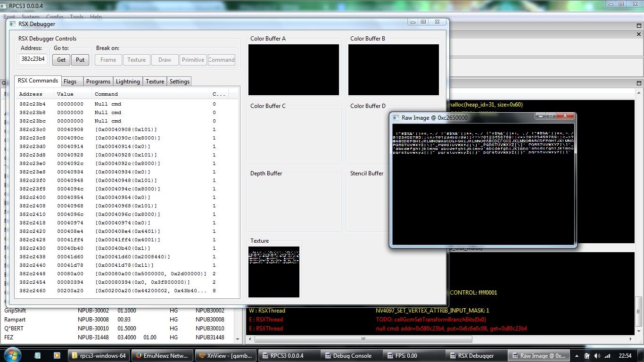Screen dimensions: 644x362
Task: Open Firefox EmuNewz taskbar item
Action: pyautogui.click(x=163, y=355)
